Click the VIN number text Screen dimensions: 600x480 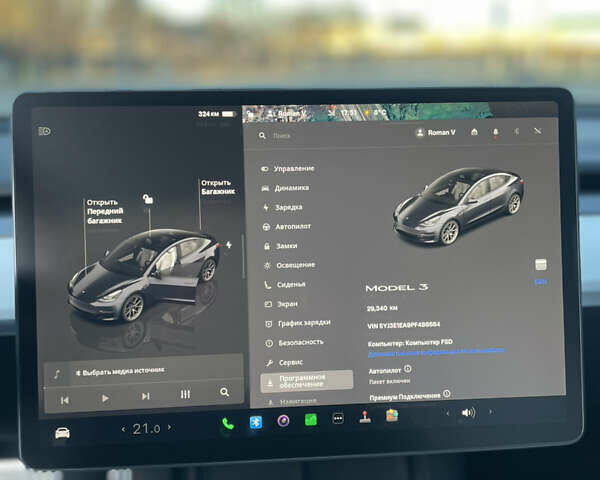(x=404, y=325)
